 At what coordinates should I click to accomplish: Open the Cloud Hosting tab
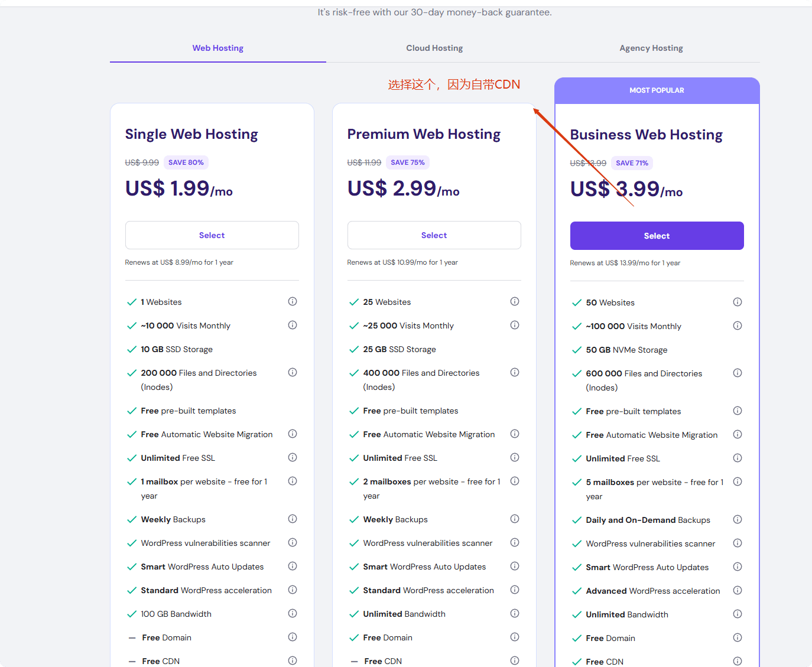[434, 48]
